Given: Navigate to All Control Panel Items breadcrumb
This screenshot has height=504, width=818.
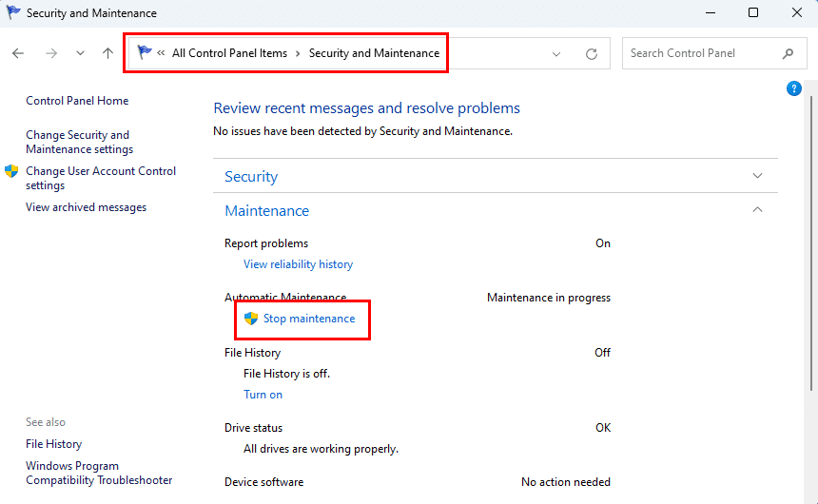Looking at the screenshot, I should [x=229, y=53].
